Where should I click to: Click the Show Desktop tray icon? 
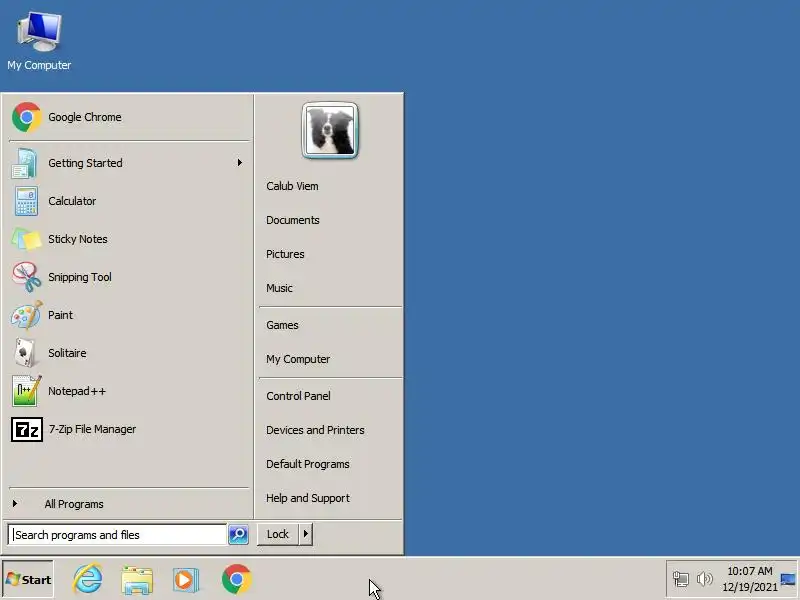[788, 579]
